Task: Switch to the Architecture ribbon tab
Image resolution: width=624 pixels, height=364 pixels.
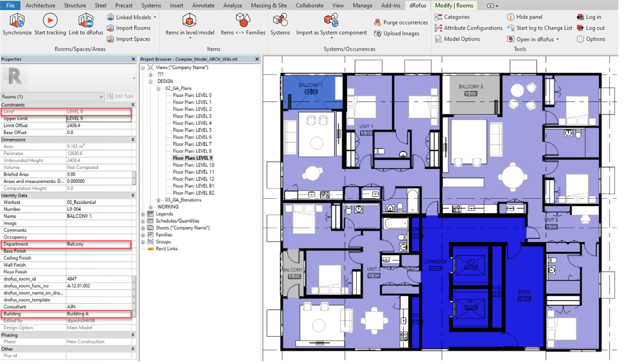Action: pos(40,6)
